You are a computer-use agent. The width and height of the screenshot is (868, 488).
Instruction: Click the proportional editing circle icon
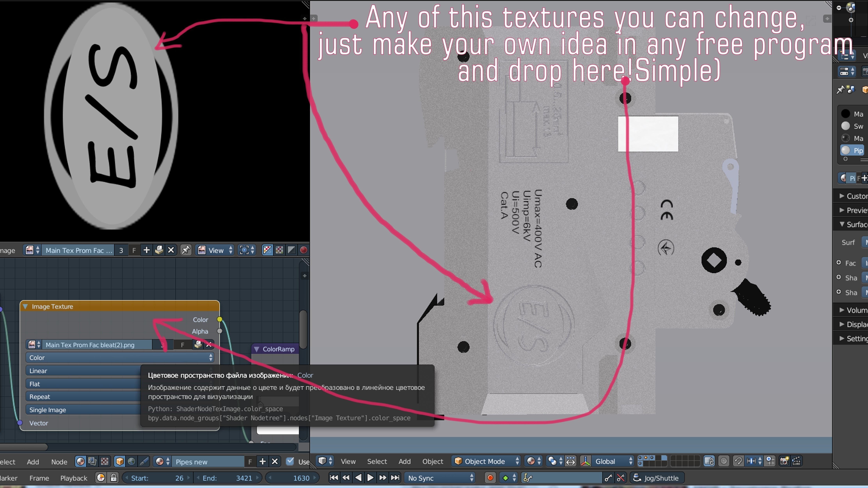pyautogui.click(x=723, y=461)
